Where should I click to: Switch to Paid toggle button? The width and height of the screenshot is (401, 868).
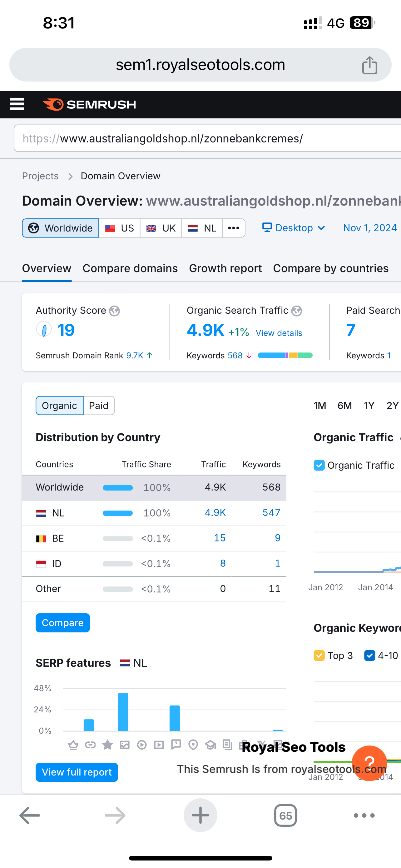tap(99, 406)
